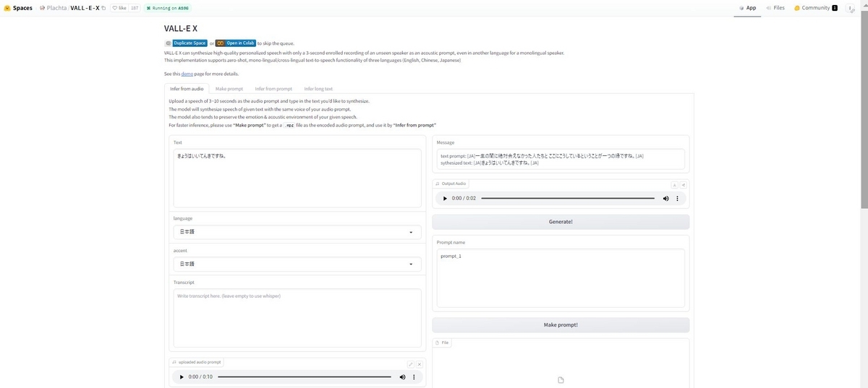The image size is (868, 388).
Task: Open Output Audio three-dot options menu
Action: point(678,198)
